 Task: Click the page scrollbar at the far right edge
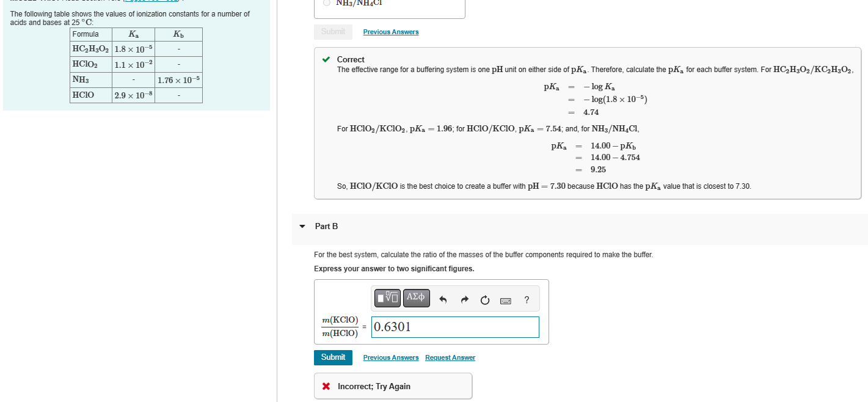point(866,201)
